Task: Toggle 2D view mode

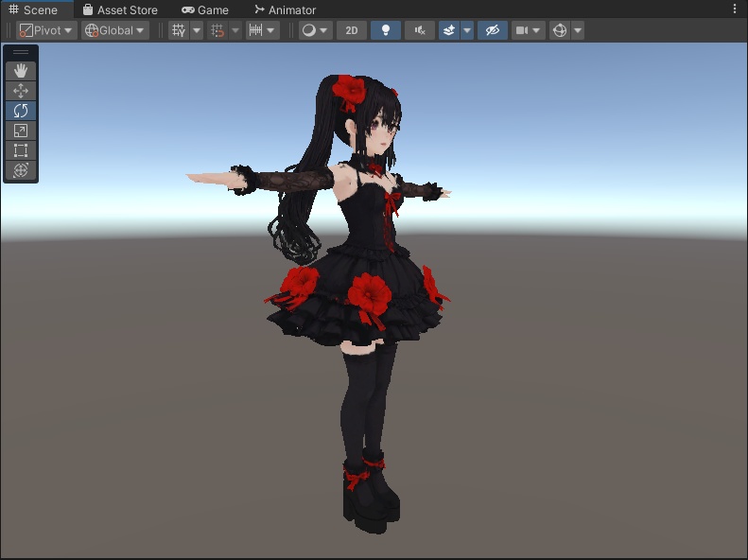Action: coord(352,30)
